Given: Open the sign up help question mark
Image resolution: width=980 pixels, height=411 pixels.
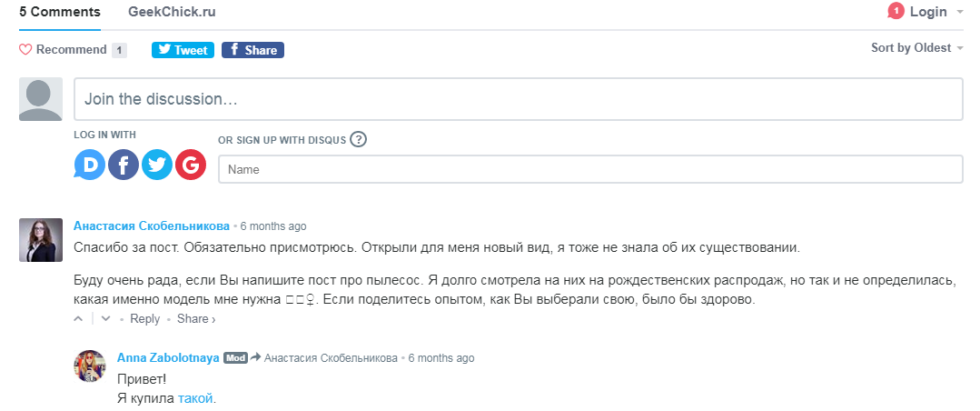Looking at the screenshot, I should pyautogui.click(x=358, y=139).
